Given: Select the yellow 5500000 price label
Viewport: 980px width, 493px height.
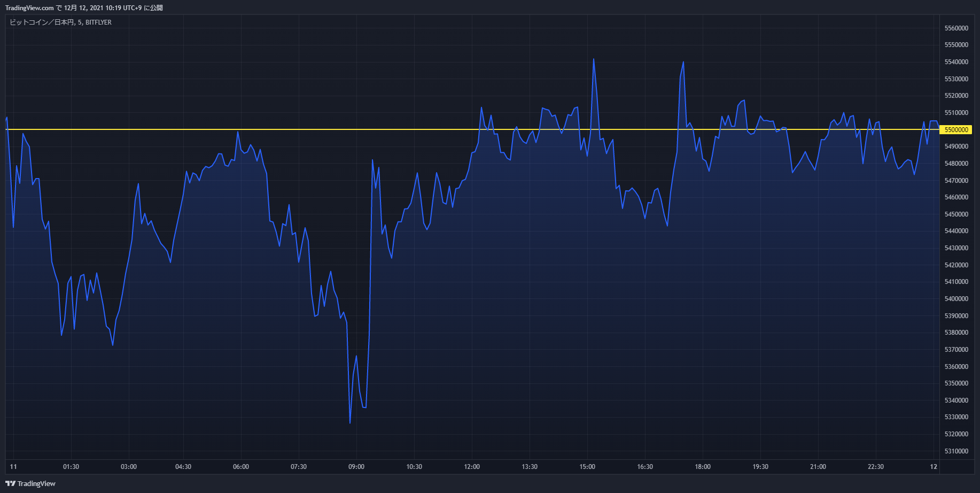Looking at the screenshot, I should coord(956,129).
